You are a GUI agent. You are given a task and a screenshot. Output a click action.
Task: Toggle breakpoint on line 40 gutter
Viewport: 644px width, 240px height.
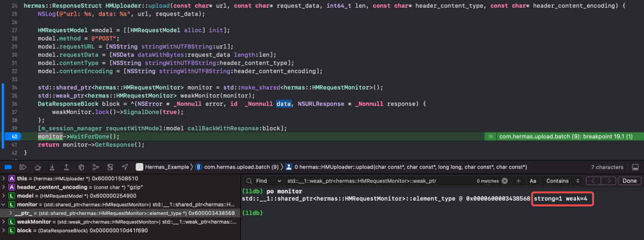(x=13, y=137)
